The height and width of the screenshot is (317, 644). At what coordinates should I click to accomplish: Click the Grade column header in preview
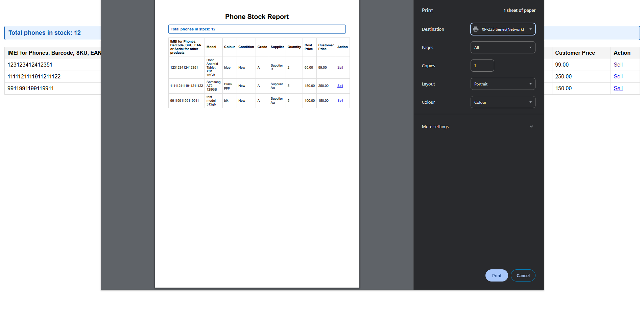pyautogui.click(x=262, y=47)
